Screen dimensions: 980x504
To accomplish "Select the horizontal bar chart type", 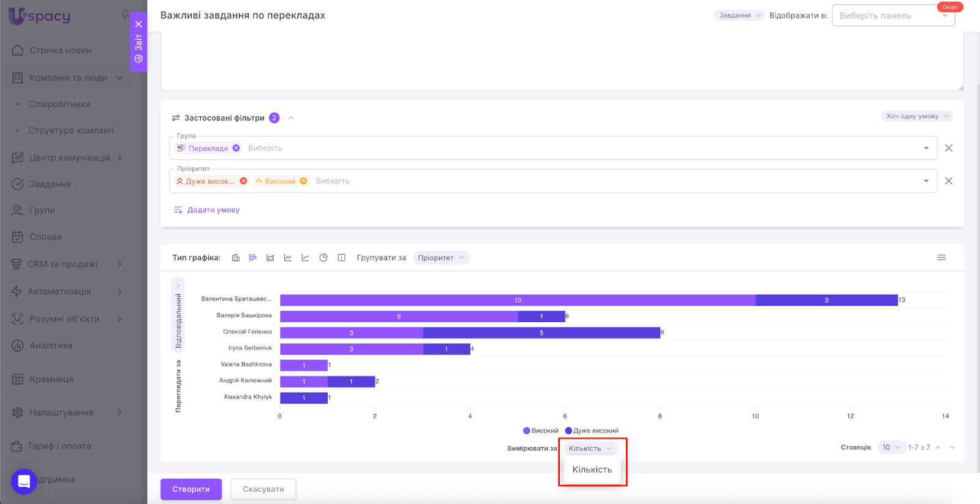I will (253, 258).
